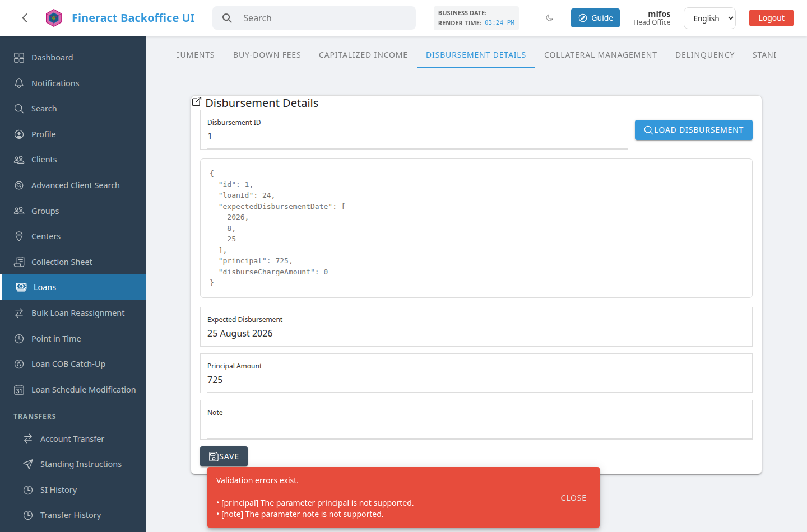Click the Disbursement ID input field
The image size is (807, 532).
(x=414, y=130)
